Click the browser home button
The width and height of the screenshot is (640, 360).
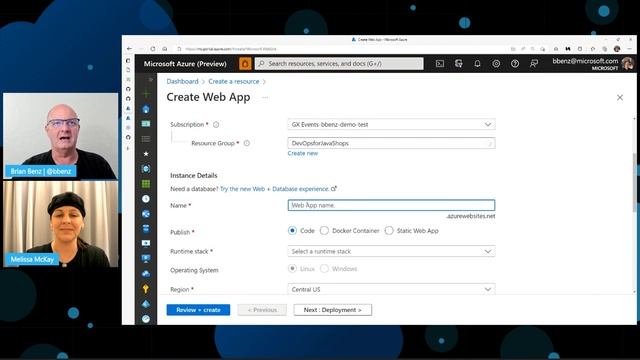(x=164, y=49)
